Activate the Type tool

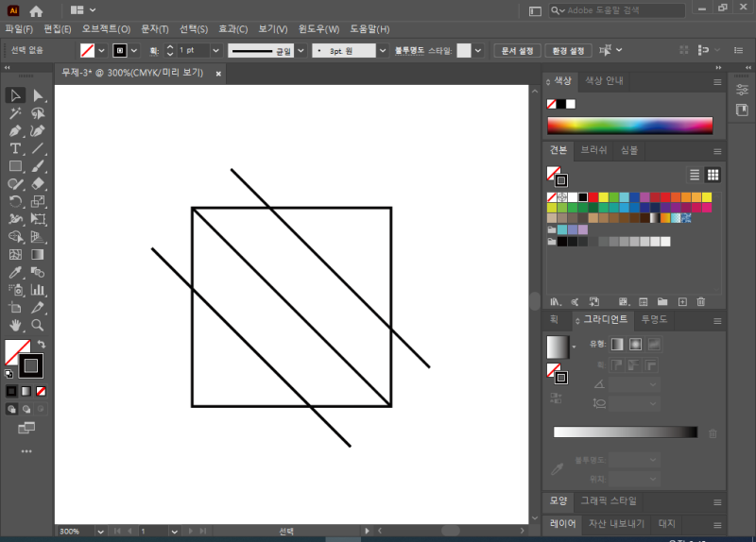coord(15,148)
